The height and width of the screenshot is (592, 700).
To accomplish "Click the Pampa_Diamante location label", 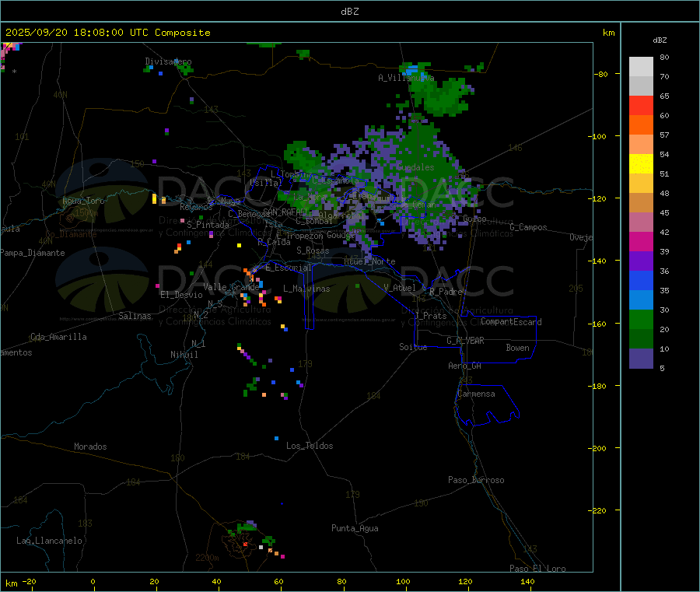I will pyautogui.click(x=33, y=253).
